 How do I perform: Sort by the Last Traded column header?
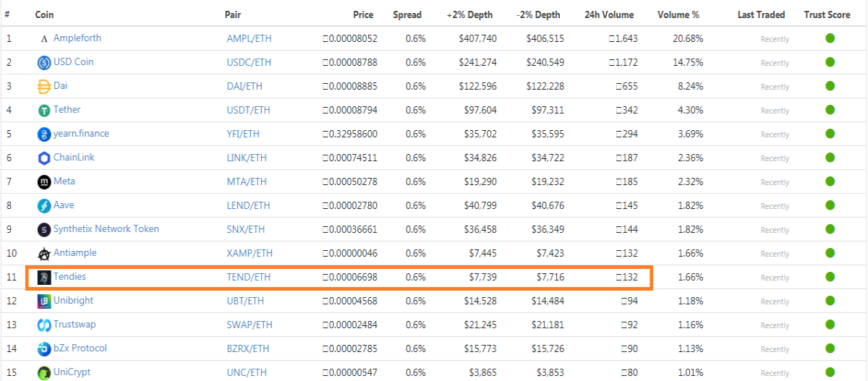point(761,14)
